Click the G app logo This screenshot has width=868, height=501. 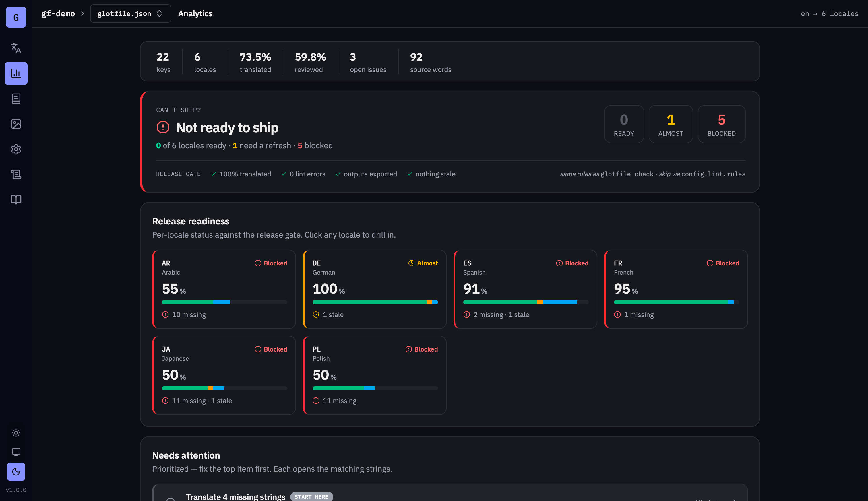pyautogui.click(x=16, y=17)
